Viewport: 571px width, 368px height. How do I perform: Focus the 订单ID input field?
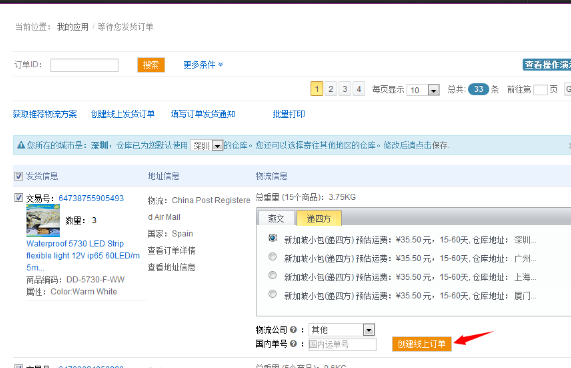point(84,65)
